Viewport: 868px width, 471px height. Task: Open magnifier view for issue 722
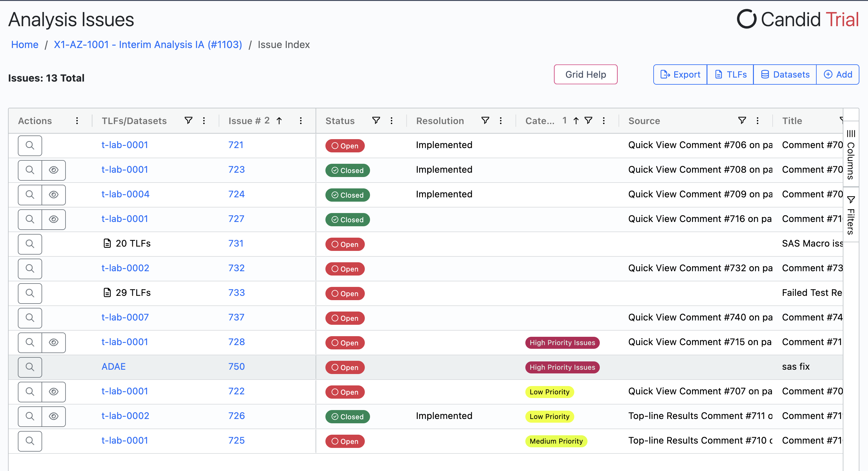click(30, 392)
